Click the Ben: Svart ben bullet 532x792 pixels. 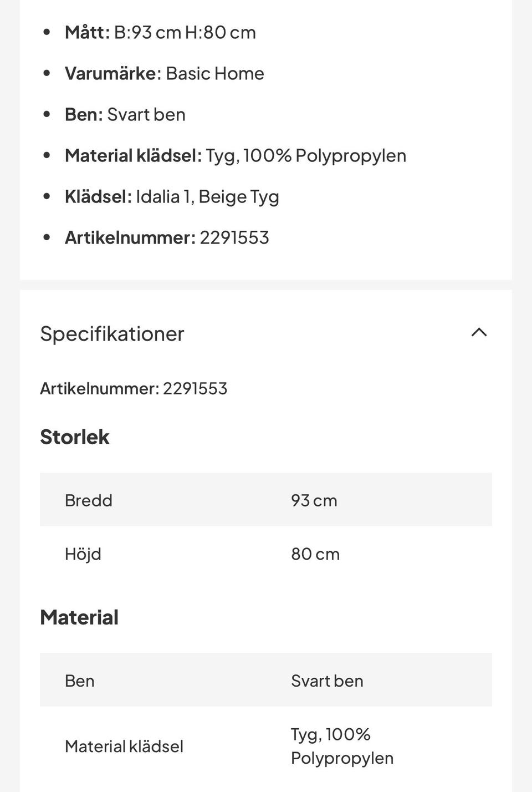coord(125,114)
